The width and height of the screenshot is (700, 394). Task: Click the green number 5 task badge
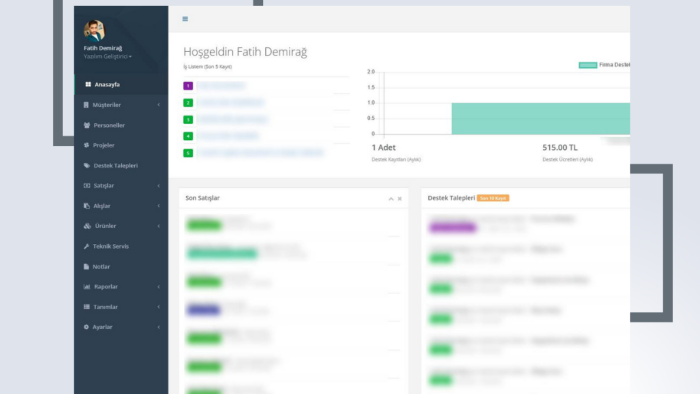(188, 153)
